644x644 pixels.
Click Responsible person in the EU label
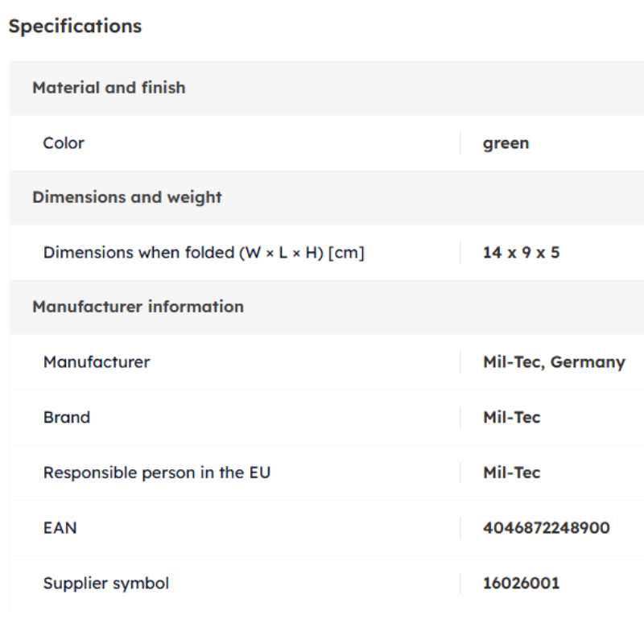pos(157,473)
